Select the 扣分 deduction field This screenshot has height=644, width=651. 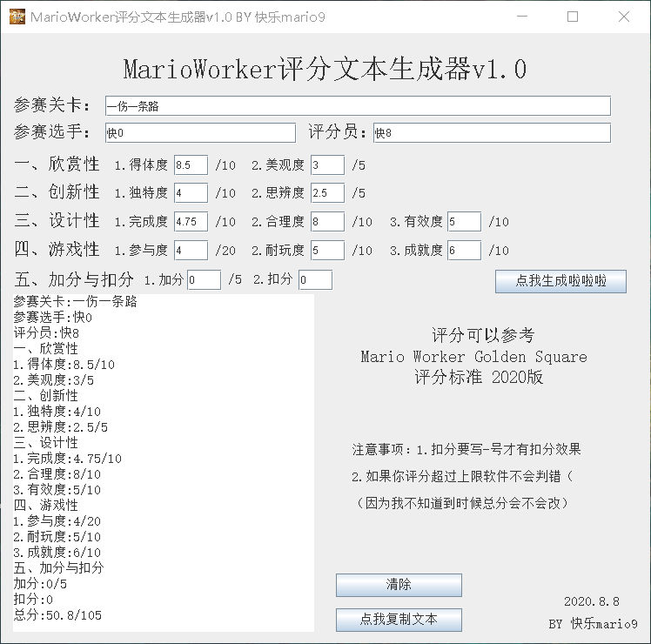[x=316, y=279]
